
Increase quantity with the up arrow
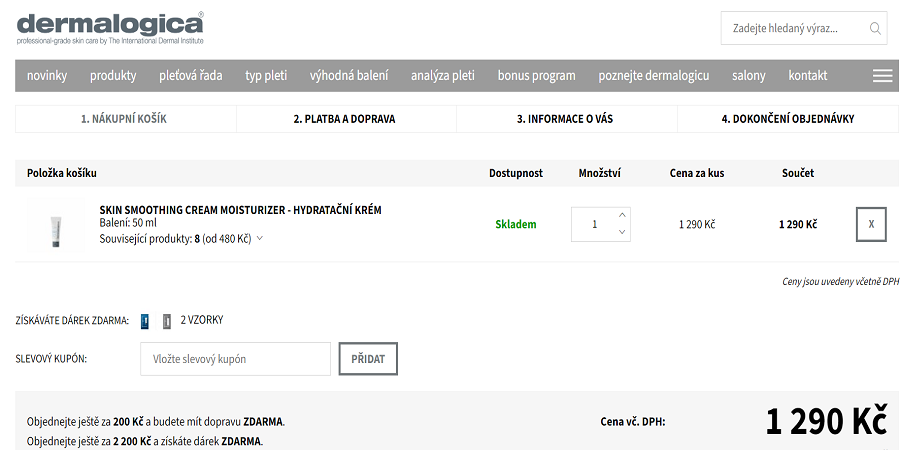click(622, 215)
